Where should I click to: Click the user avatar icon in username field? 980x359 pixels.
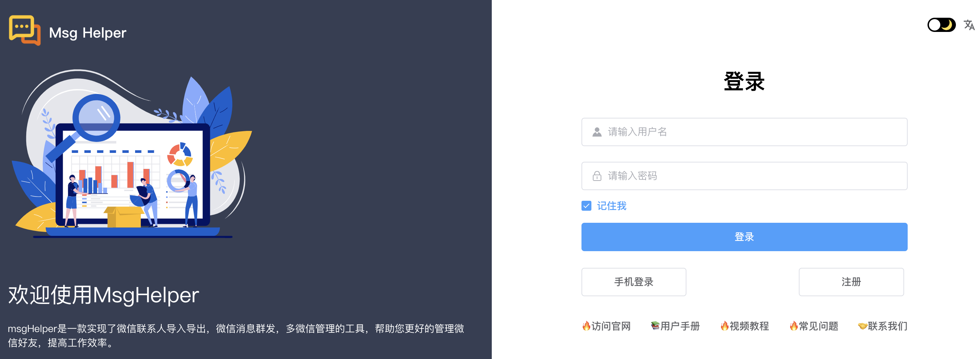(597, 132)
